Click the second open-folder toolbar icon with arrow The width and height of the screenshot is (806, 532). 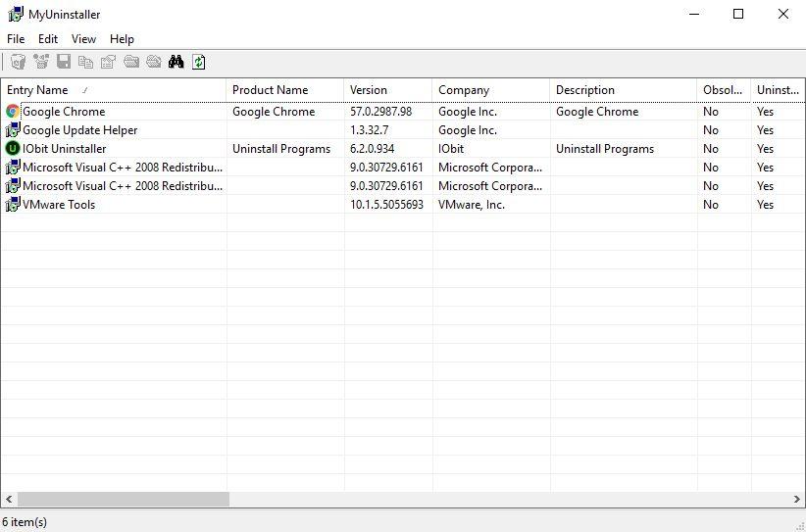coord(154,62)
